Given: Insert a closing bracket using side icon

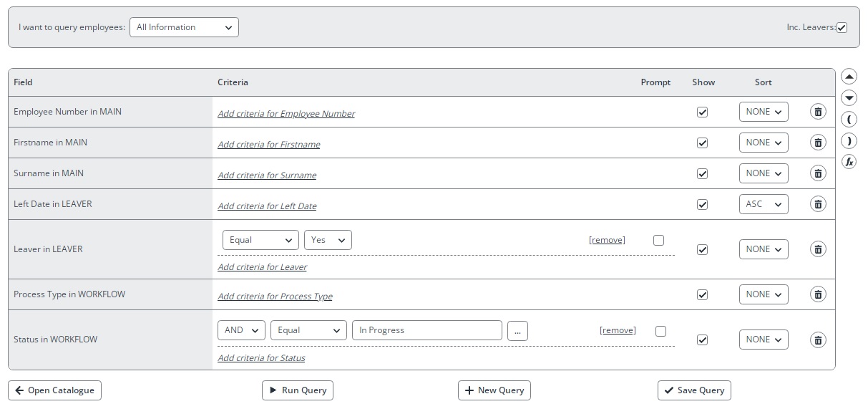Looking at the screenshot, I should 849,140.
